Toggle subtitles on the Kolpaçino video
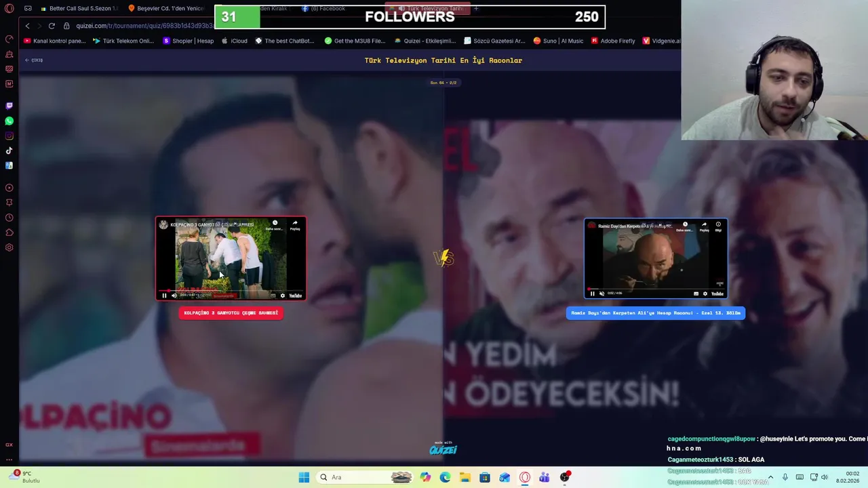Screen dimensions: 868x488 click(x=273, y=296)
